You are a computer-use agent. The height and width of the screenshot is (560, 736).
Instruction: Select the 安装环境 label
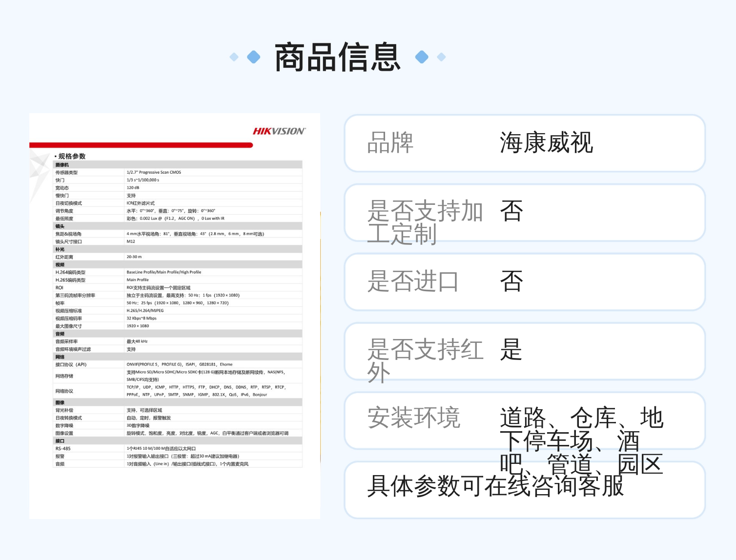click(x=413, y=418)
